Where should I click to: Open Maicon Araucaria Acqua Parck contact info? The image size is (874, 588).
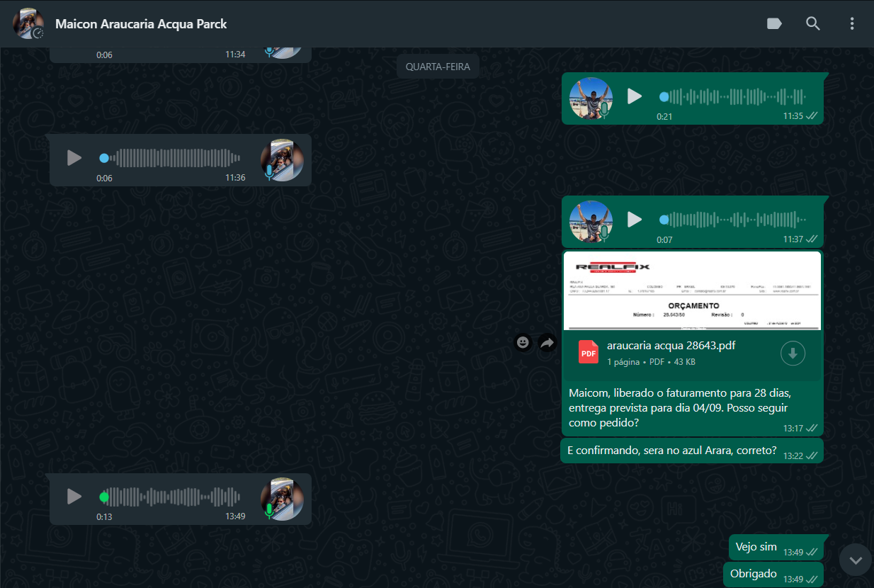coord(141,24)
